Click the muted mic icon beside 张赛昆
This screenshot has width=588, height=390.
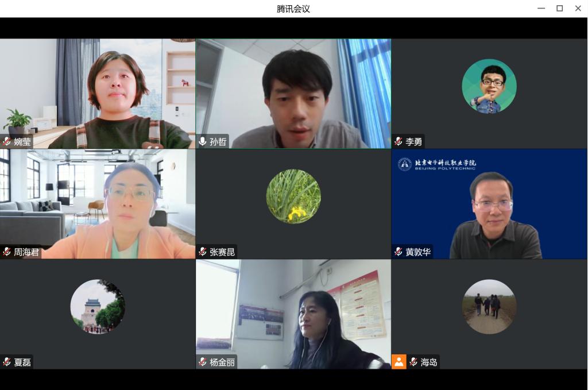pyautogui.click(x=203, y=252)
